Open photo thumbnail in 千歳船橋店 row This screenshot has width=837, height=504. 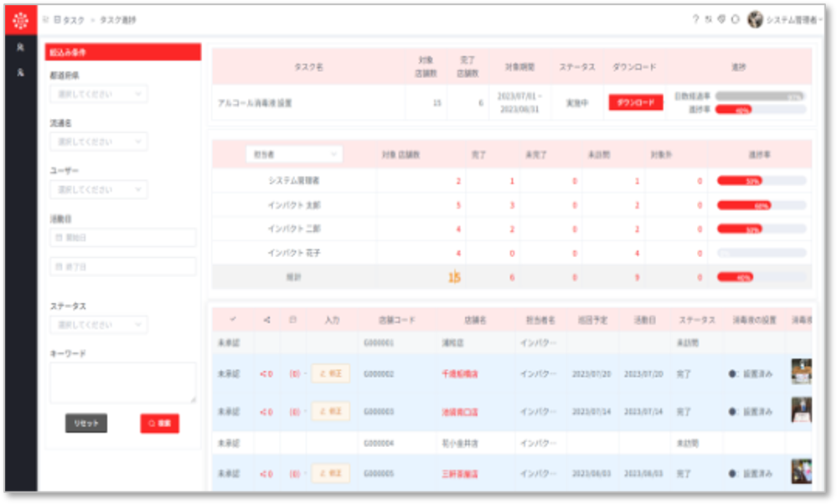801,371
